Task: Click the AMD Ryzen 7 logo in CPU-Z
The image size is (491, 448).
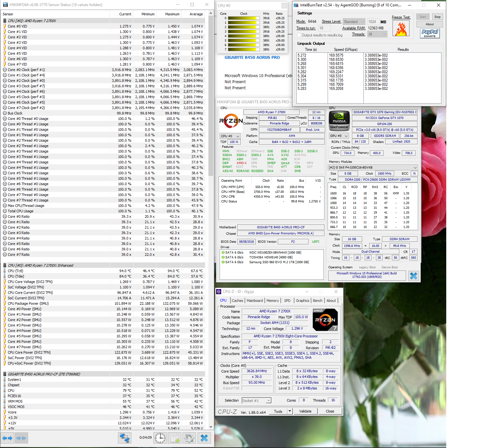Action: [x=325, y=320]
